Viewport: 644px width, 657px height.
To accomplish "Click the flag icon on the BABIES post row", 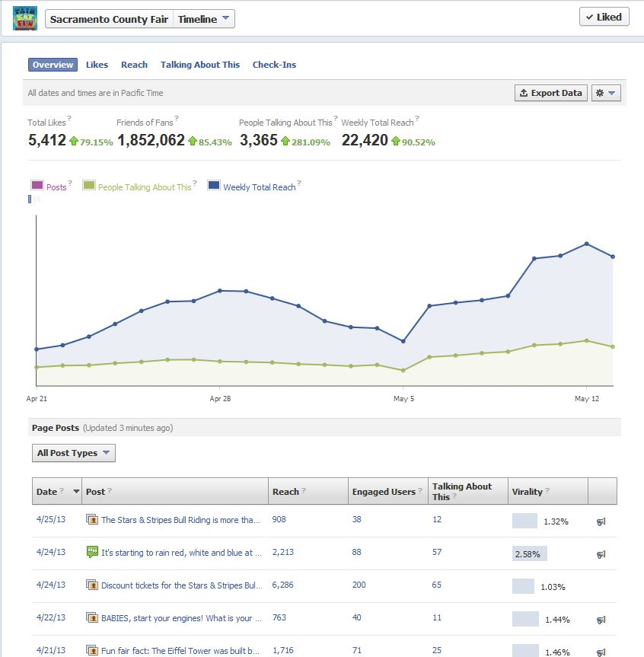I will pos(601,620).
